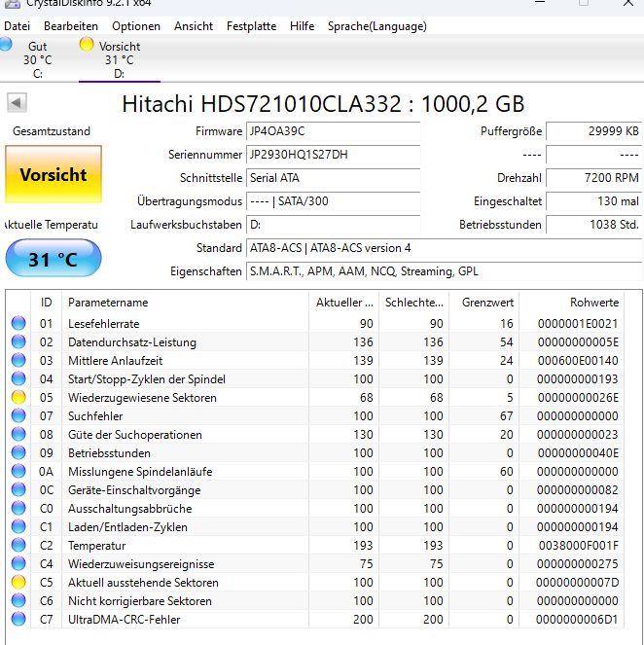Click yellow warning icon for Aktuell ausstehende Sektoren
This screenshot has height=645, width=644.
pyautogui.click(x=18, y=583)
